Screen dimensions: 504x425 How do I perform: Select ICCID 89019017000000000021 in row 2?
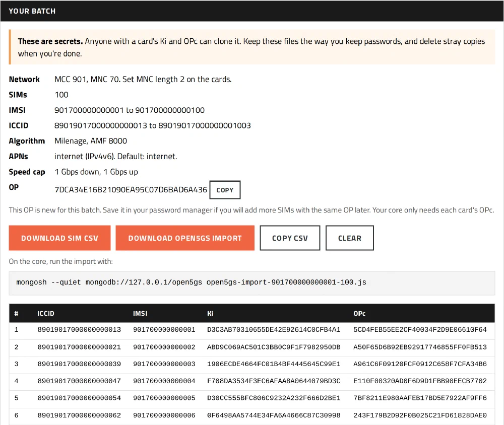(79, 347)
